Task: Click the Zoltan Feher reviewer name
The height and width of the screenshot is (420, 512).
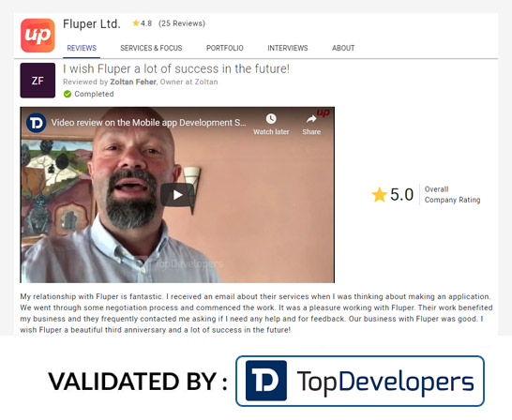Action: (133, 82)
